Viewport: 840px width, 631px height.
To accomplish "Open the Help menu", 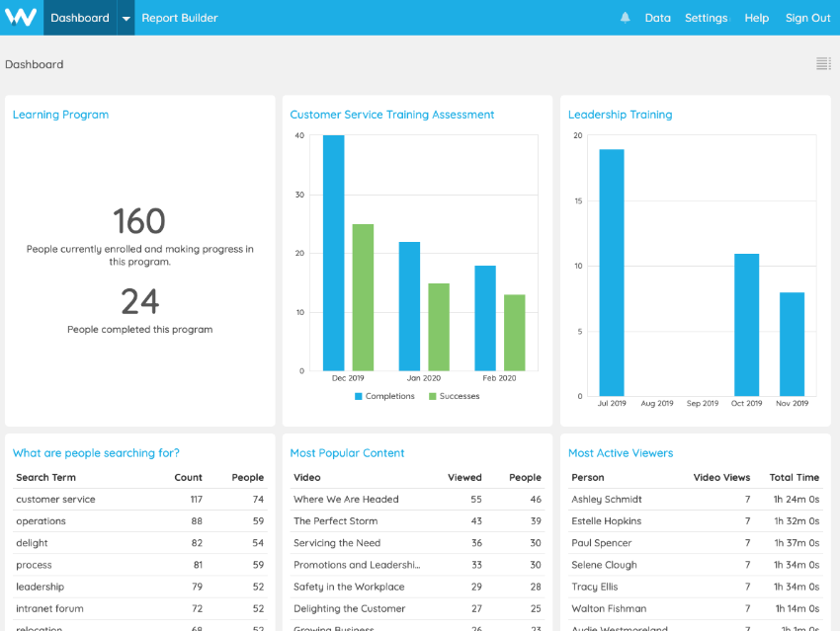I will coord(756,18).
